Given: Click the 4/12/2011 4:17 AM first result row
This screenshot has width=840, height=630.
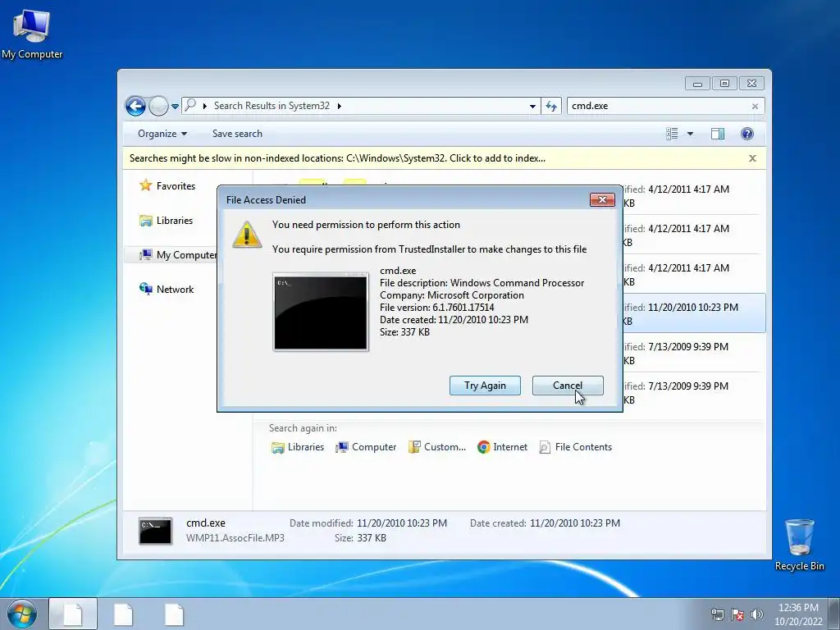Looking at the screenshot, I should pyautogui.click(x=694, y=195).
